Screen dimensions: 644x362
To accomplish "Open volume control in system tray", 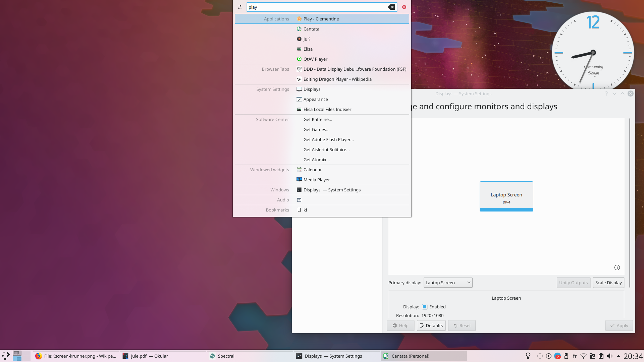I will click(x=610, y=356).
